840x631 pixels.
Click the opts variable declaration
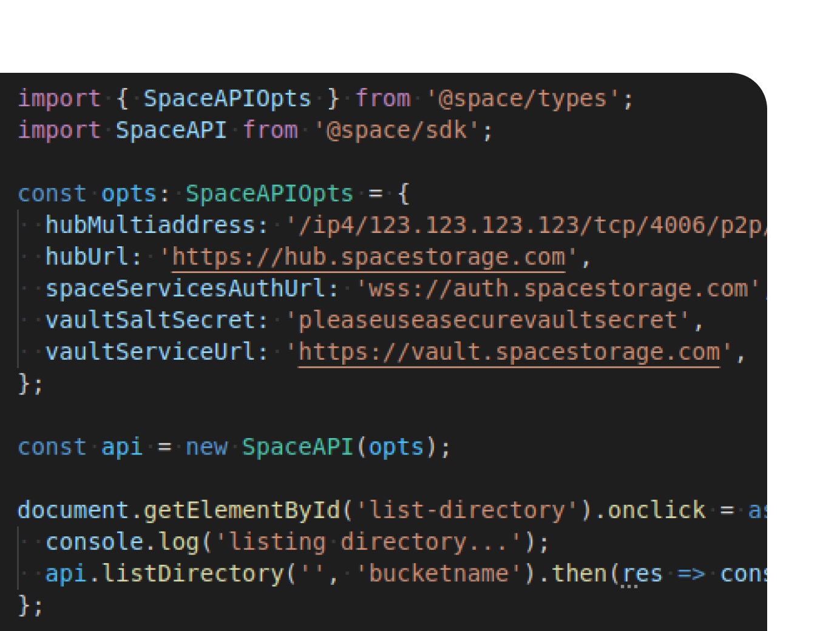pos(129,193)
